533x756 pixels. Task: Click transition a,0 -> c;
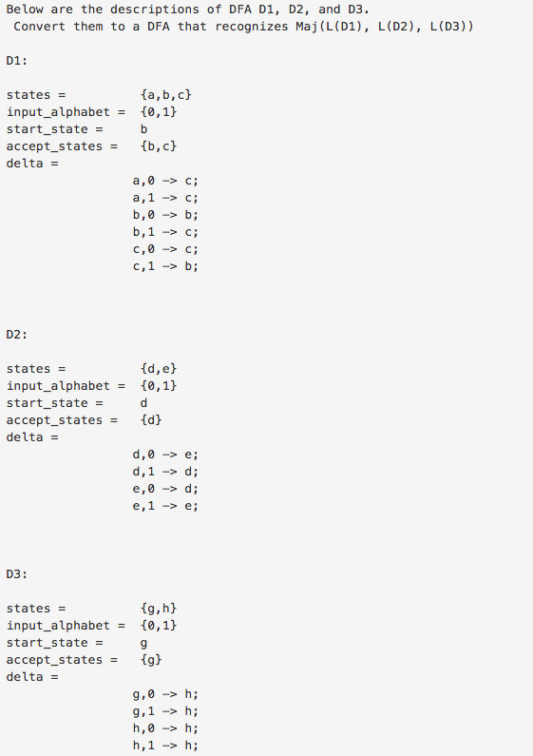coord(165,181)
